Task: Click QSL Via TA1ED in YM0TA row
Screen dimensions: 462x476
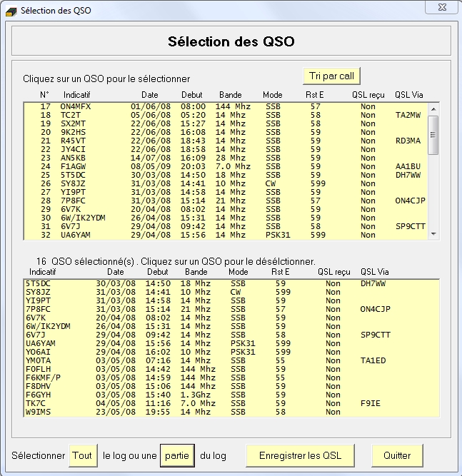Action: coord(373,360)
